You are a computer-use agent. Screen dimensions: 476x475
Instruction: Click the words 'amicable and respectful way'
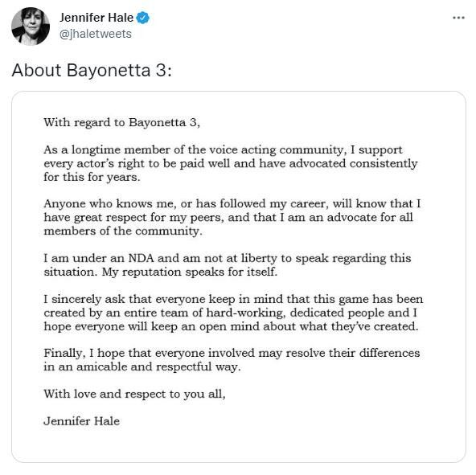(x=158, y=366)
